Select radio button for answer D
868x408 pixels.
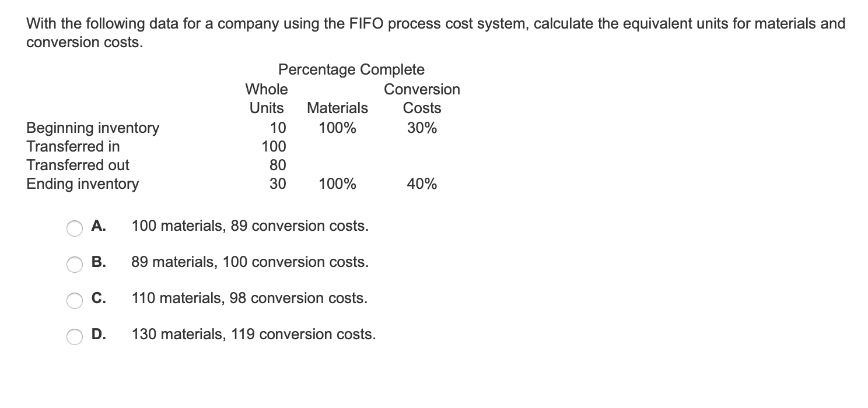74,336
